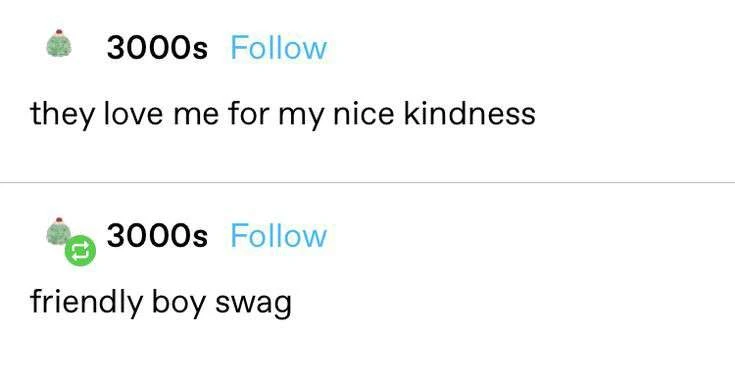Click the word 'nice' in the original post
The width and height of the screenshot is (735, 381).
(x=363, y=113)
